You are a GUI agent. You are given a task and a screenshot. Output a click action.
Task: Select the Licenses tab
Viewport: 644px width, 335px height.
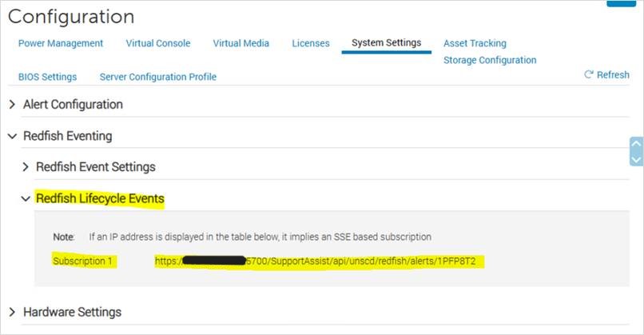click(311, 43)
